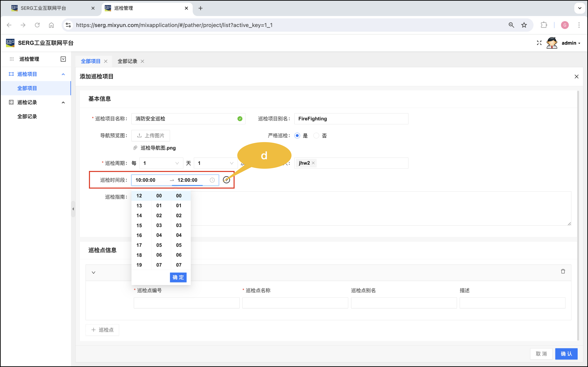588x367 pixels.
Task: Click the upload image button icon
Action: coord(139,136)
